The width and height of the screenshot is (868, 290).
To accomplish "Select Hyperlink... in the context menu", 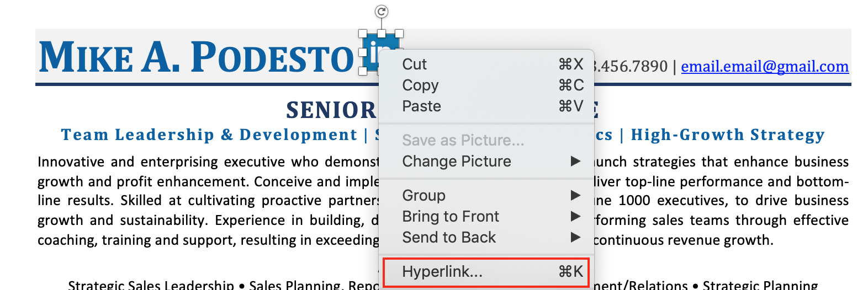I will 486,272.
